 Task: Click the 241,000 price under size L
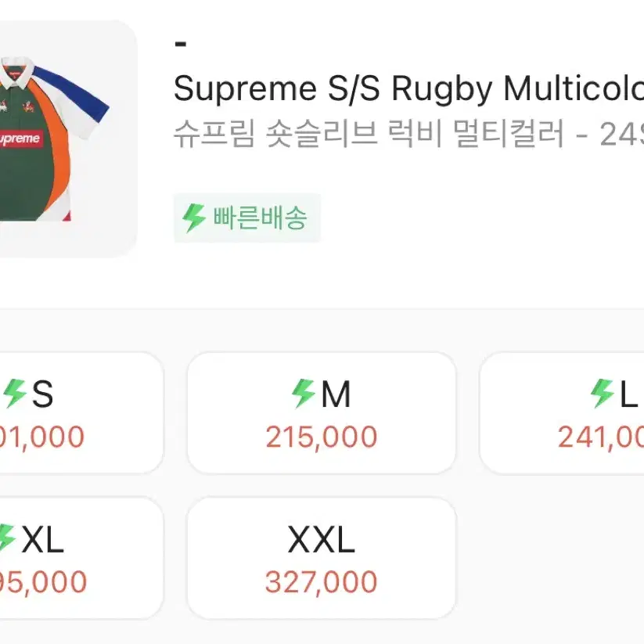pos(601,437)
